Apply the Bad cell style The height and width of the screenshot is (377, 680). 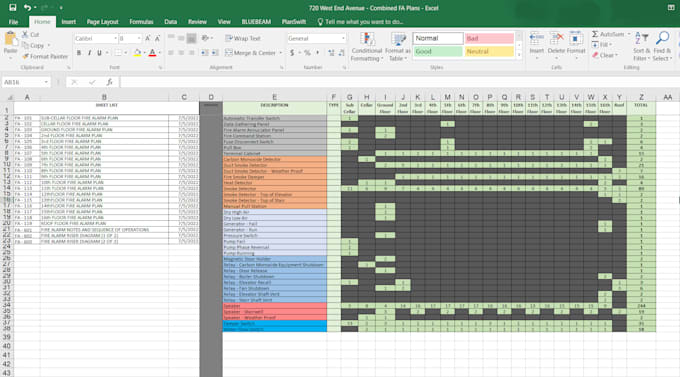pyautogui.click(x=489, y=38)
